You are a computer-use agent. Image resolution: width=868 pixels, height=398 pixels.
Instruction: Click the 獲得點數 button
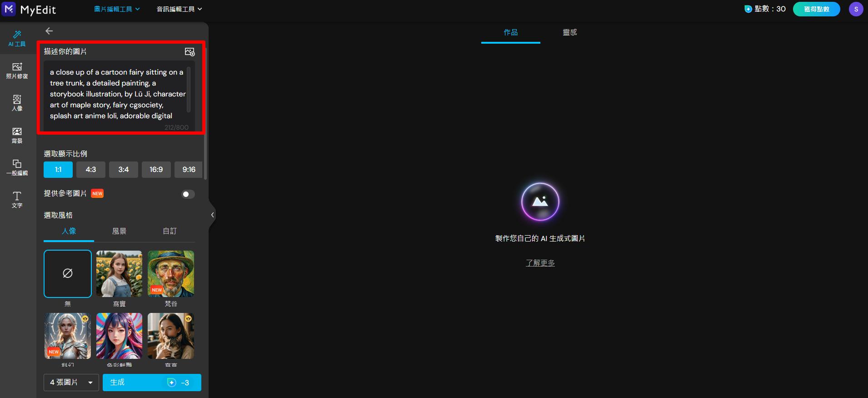click(816, 9)
